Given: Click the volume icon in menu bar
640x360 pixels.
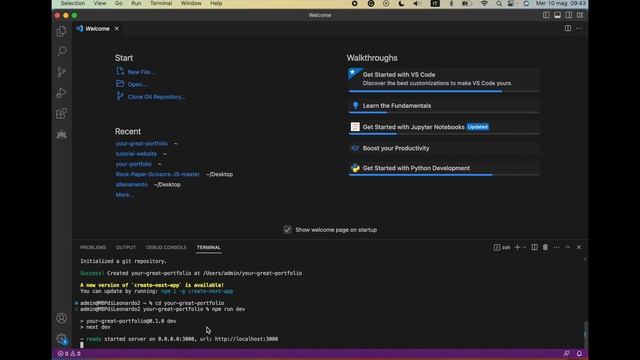Looking at the screenshot, I should tap(416, 3).
